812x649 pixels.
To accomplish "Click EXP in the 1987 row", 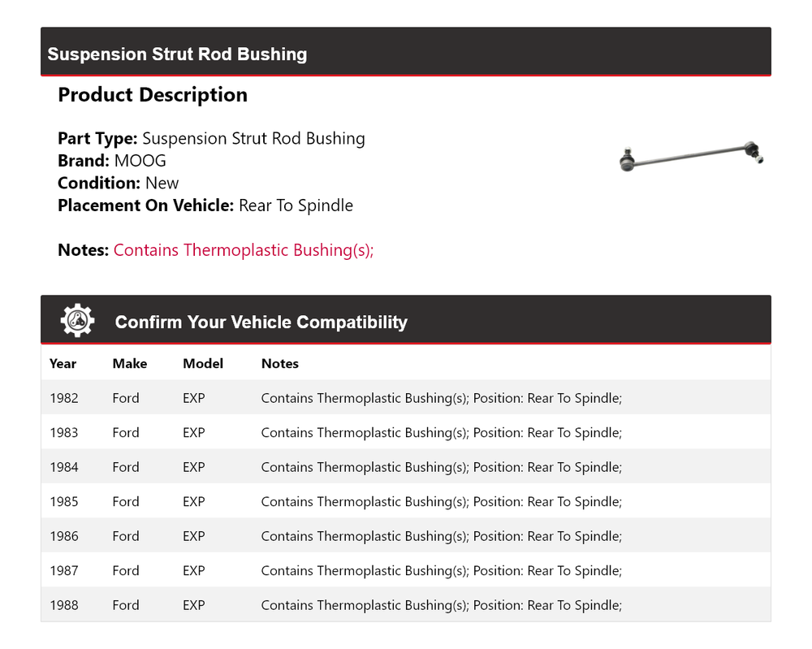I will [194, 571].
